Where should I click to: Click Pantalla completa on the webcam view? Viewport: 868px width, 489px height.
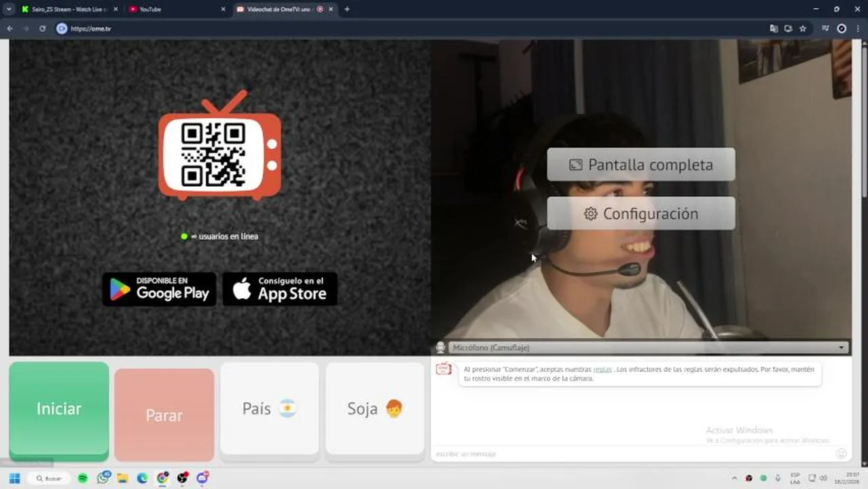pos(641,164)
